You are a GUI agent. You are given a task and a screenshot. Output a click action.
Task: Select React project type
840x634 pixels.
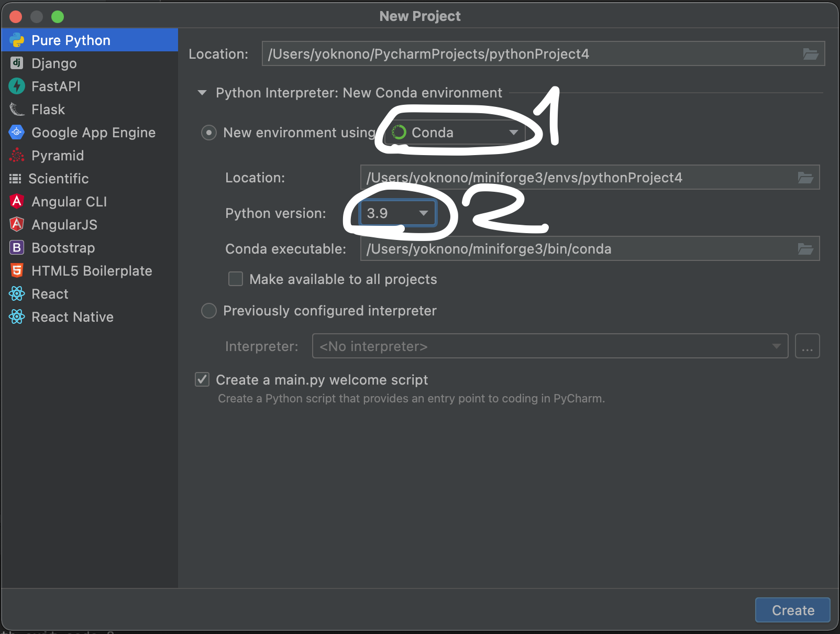tap(90, 294)
